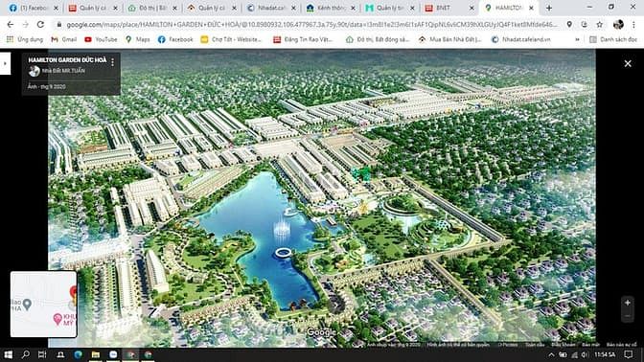Expand the collapsed side panel arrow
This screenshot has width=644, height=362.
(x=5, y=63)
